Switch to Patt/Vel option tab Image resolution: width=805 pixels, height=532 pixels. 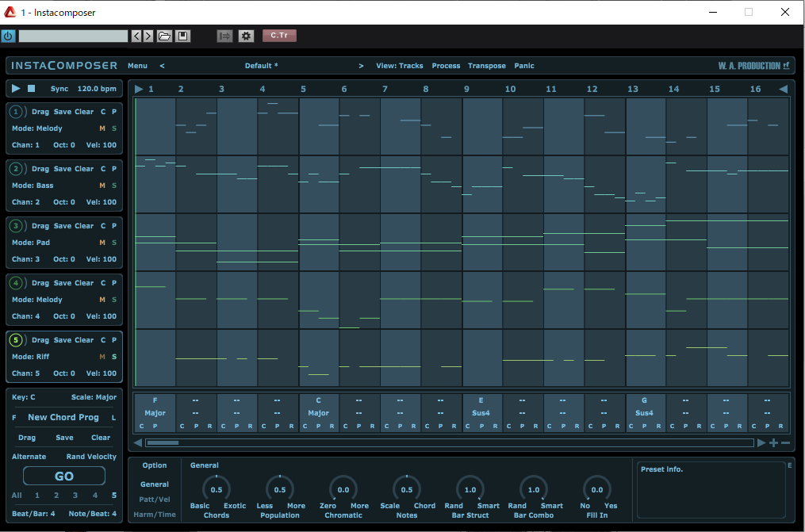click(x=155, y=499)
